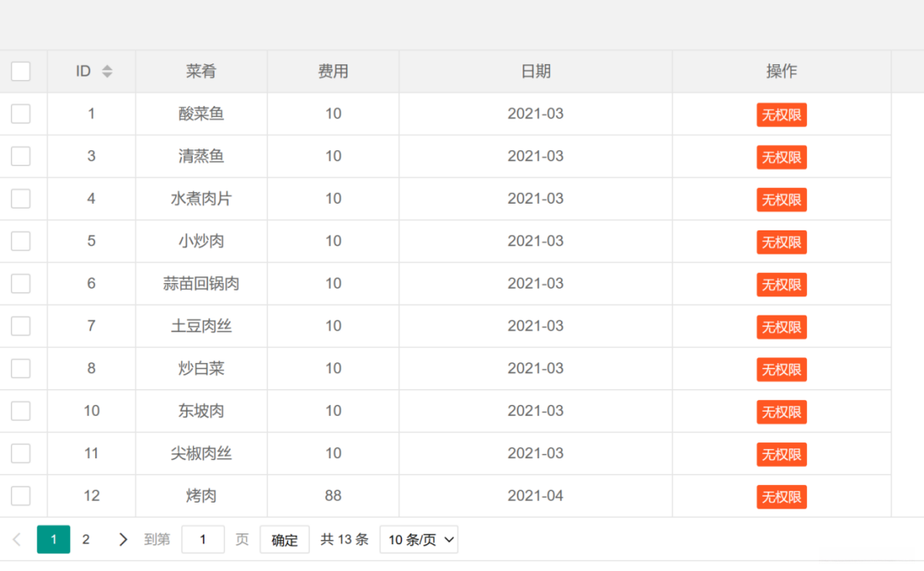924x571 pixels.
Task: Select the 清蒸鱼 dish cell
Action: (x=201, y=156)
